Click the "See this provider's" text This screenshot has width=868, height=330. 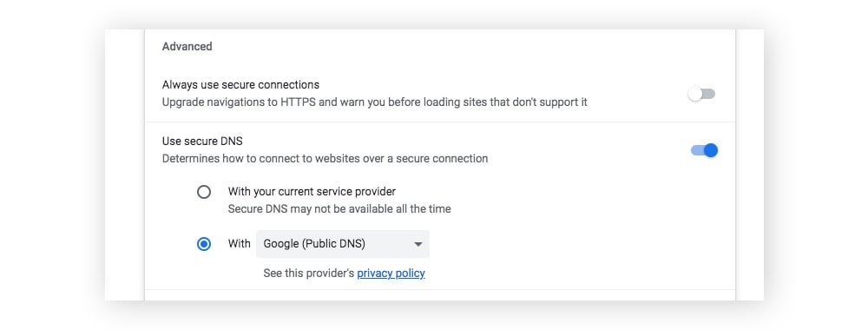pos(309,273)
